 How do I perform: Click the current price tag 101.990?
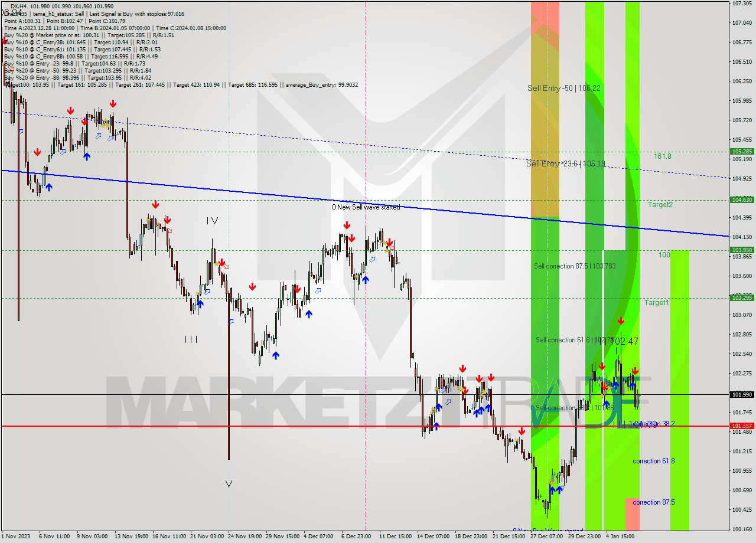(x=742, y=394)
